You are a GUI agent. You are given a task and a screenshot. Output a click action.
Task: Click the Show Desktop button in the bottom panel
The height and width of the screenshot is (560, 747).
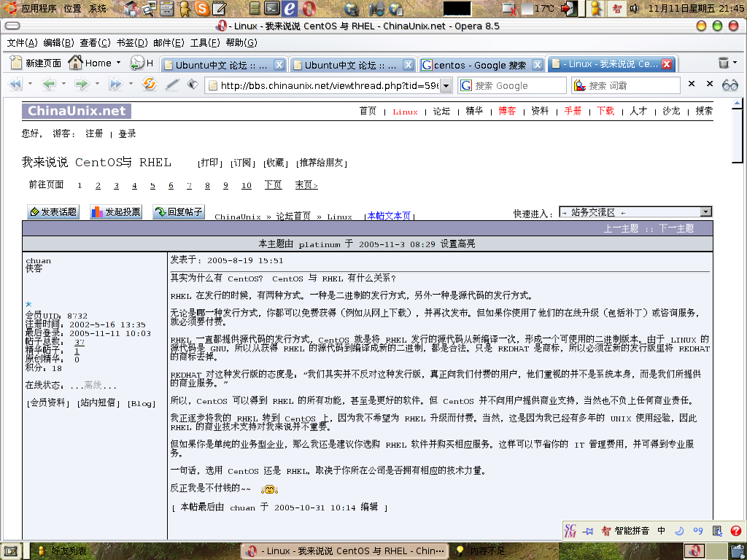[10, 551]
